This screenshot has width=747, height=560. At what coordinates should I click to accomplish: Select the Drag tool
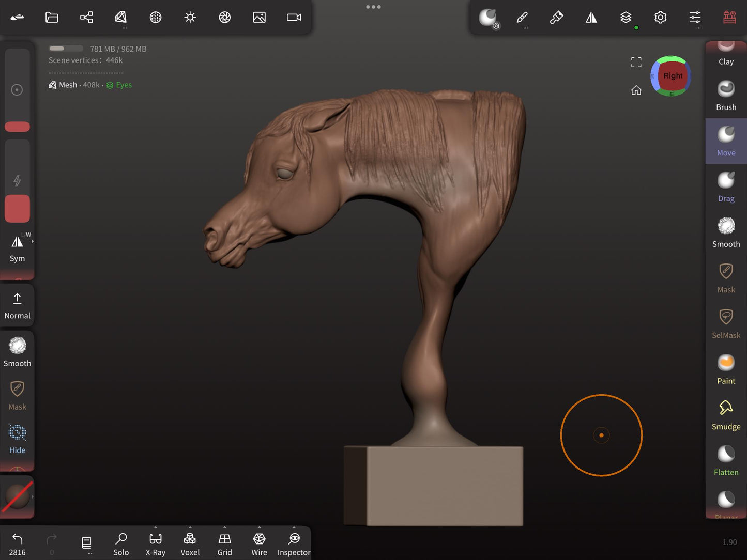(726, 187)
